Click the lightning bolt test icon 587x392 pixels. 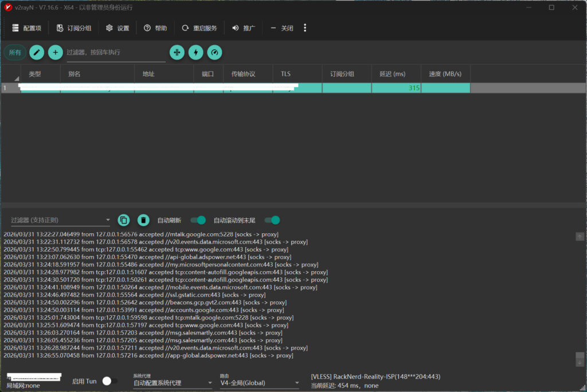click(196, 52)
